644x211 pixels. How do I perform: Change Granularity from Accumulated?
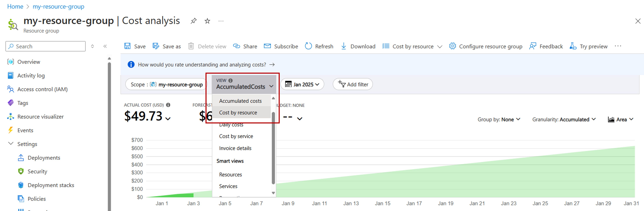click(x=564, y=119)
